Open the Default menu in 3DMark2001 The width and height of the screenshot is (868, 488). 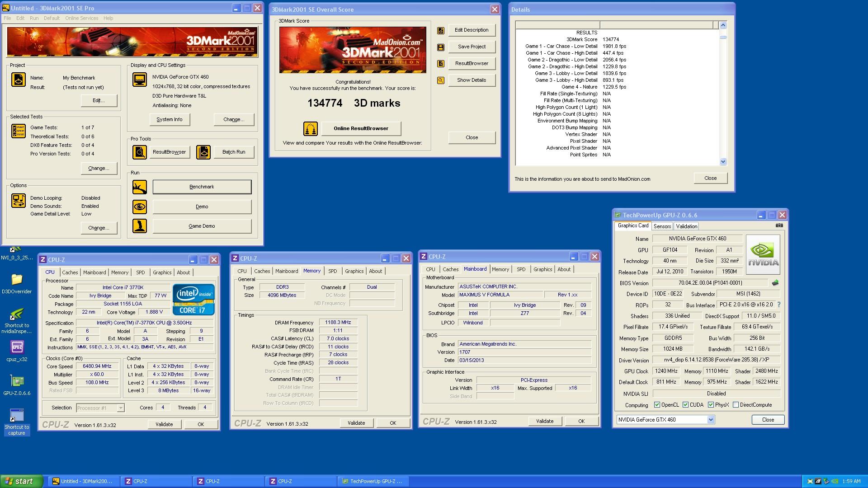click(x=52, y=18)
